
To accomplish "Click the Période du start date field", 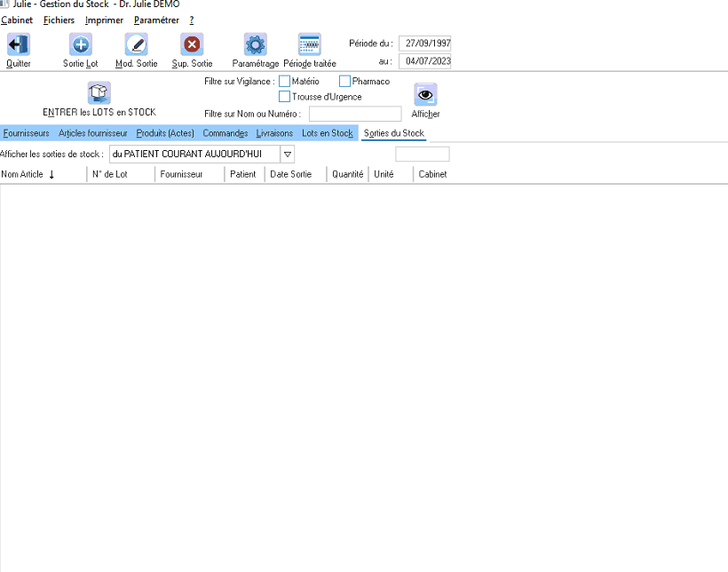I will coord(425,44).
